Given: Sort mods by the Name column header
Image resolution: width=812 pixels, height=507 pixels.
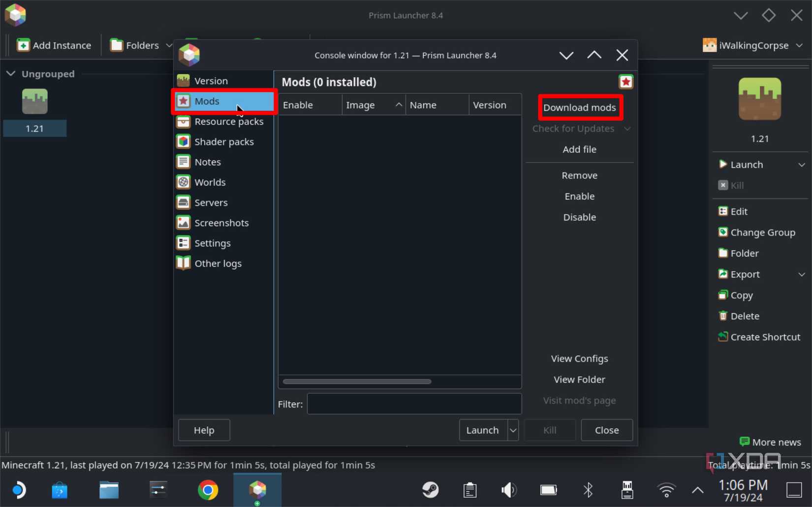Looking at the screenshot, I should click(437, 105).
